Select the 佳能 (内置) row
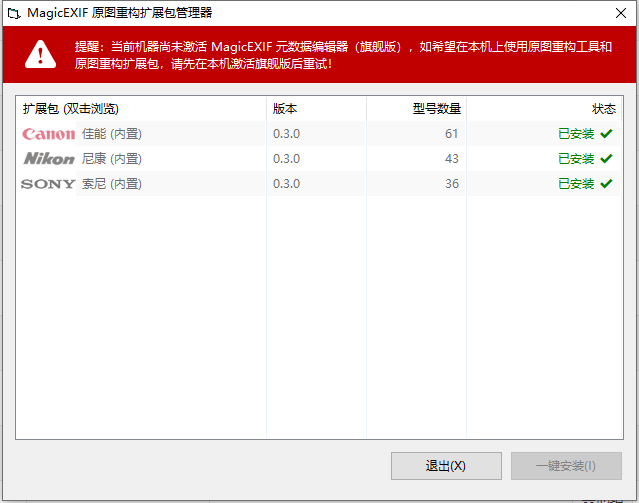The height and width of the screenshot is (503, 639). pos(319,134)
